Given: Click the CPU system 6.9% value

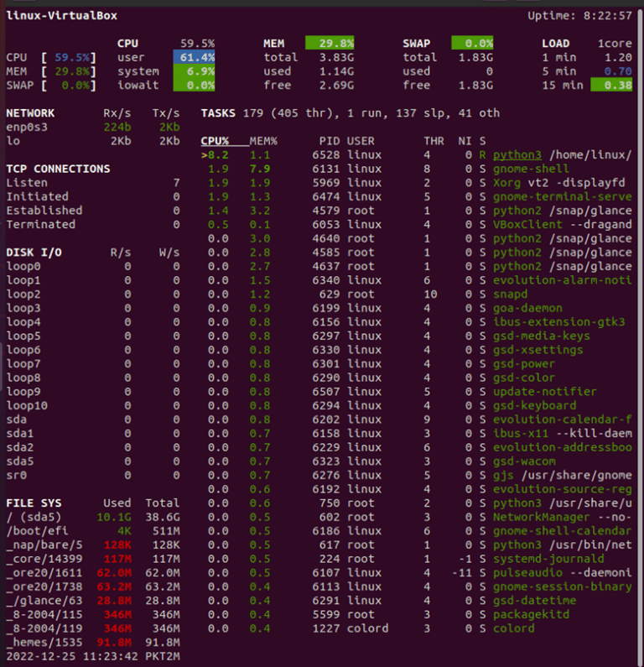Looking at the screenshot, I should pyautogui.click(x=194, y=71).
